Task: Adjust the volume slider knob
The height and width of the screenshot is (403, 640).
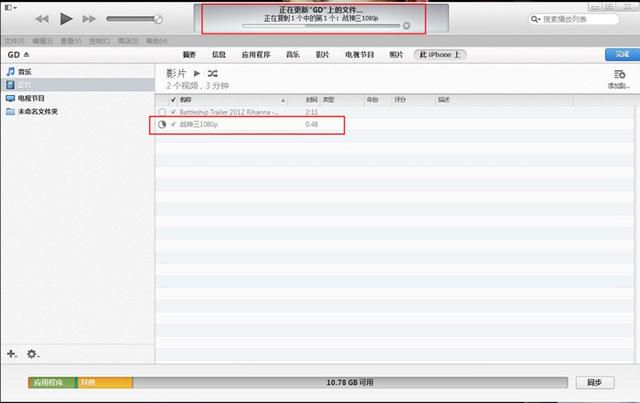Action: 158,19
